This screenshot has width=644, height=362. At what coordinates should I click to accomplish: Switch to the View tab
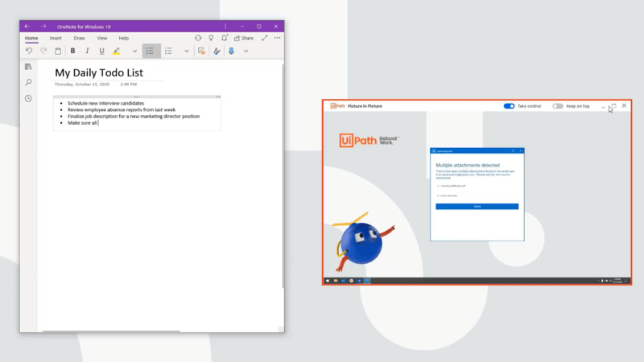102,38
